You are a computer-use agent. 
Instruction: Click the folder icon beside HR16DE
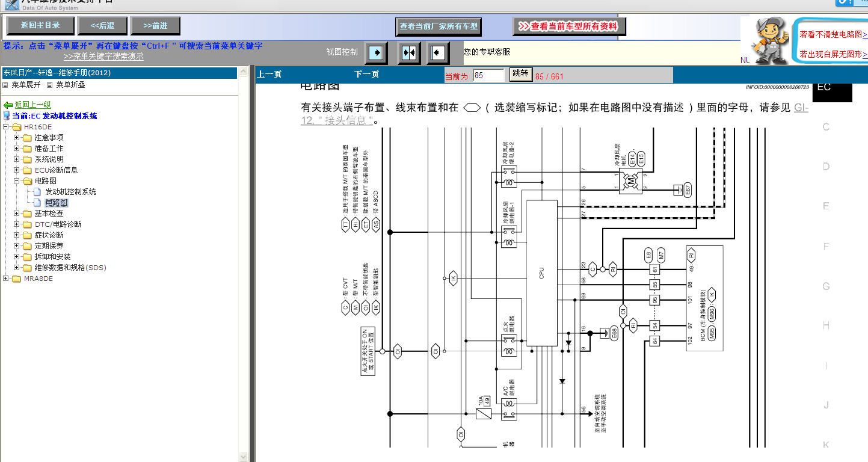[x=16, y=127]
